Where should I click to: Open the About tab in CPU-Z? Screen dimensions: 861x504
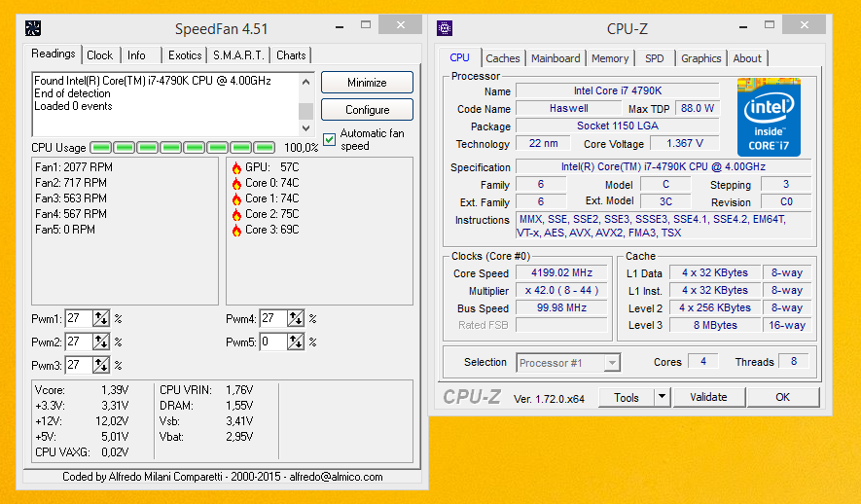(x=747, y=58)
